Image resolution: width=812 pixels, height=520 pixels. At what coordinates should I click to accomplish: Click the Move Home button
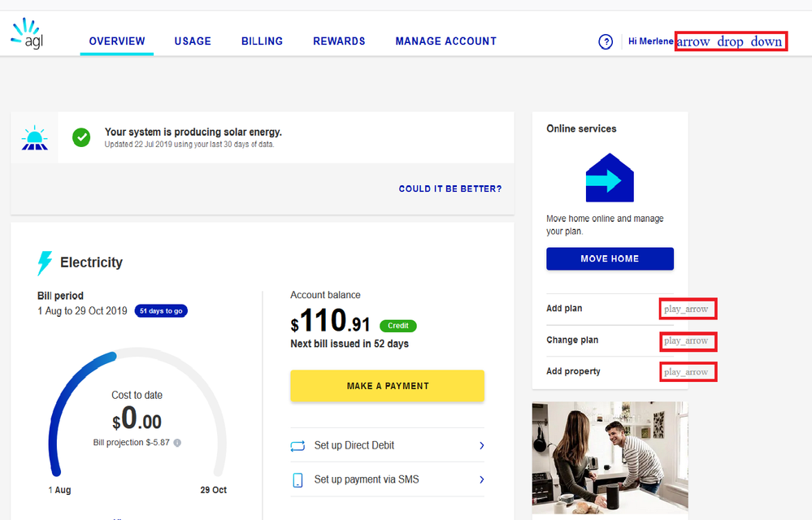(610, 258)
